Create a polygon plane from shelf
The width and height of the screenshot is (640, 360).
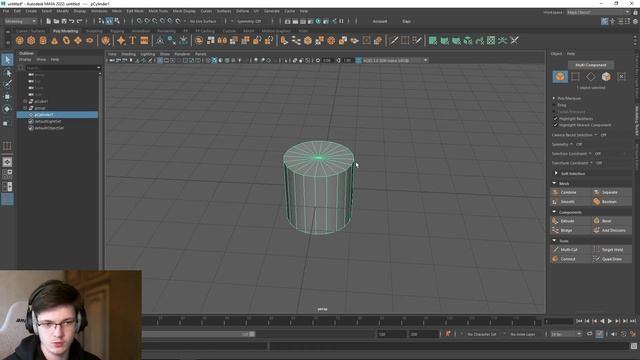pyautogui.click(x=78, y=40)
